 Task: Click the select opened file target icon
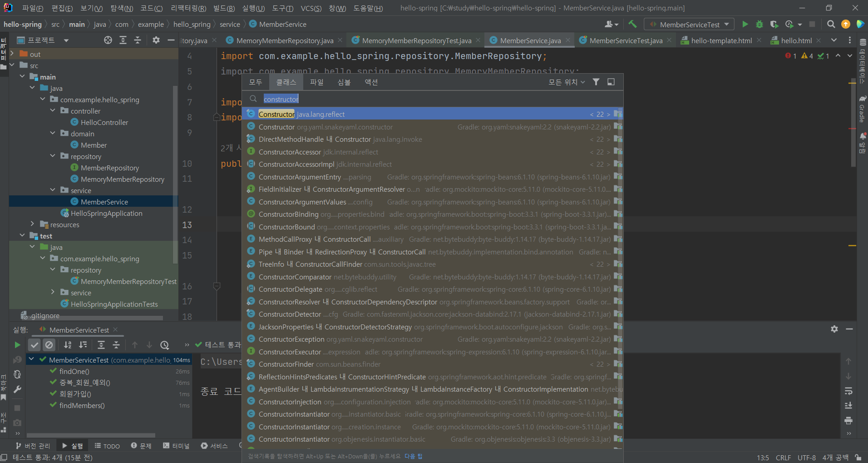point(108,40)
